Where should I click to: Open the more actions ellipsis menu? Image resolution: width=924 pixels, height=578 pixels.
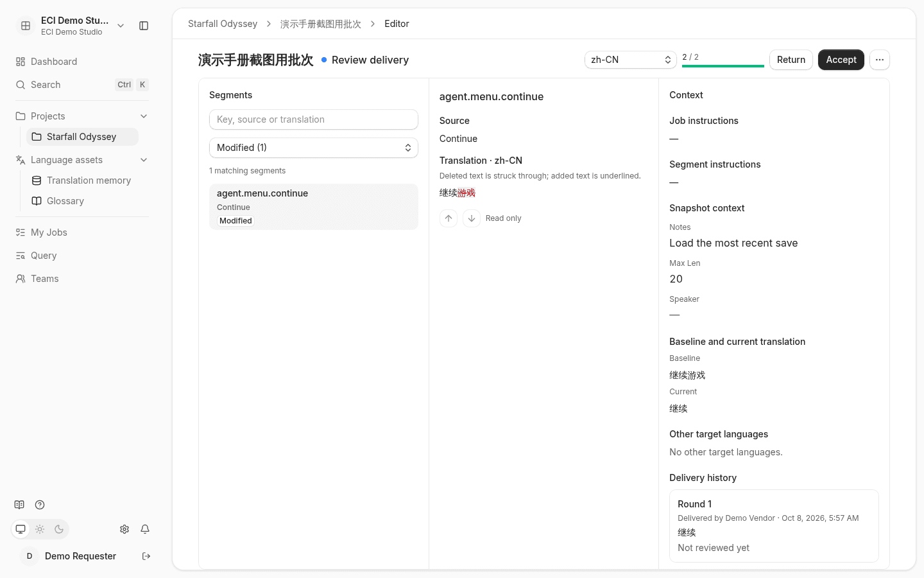[880, 60]
